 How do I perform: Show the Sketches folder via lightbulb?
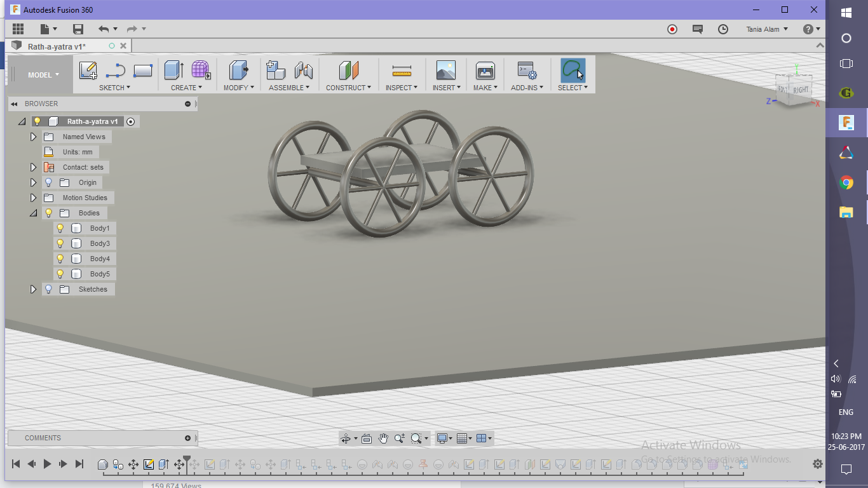tap(48, 289)
